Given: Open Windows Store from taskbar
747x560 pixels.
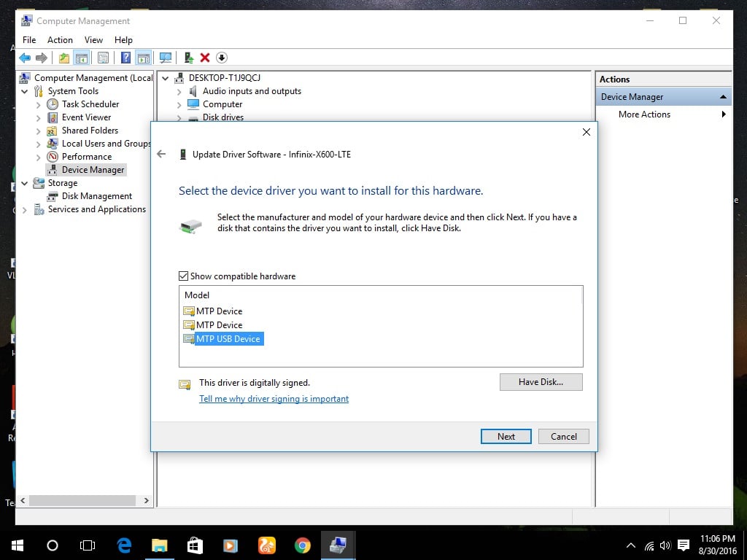Looking at the screenshot, I should click(x=195, y=545).
